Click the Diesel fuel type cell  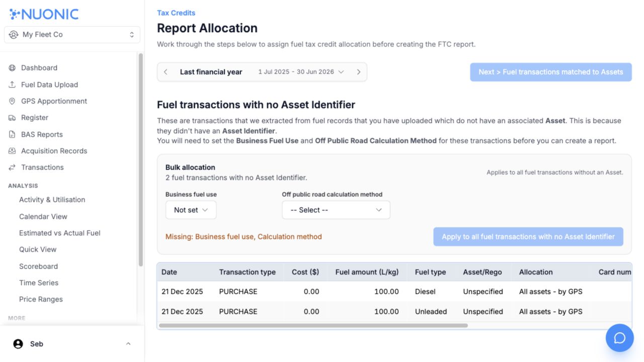(425, 292)
